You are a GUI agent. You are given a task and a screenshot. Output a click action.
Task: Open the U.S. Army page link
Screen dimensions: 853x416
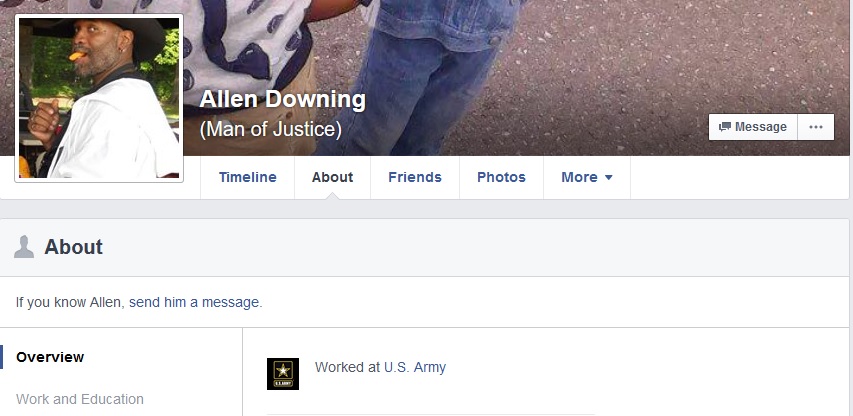click(415, 368)
